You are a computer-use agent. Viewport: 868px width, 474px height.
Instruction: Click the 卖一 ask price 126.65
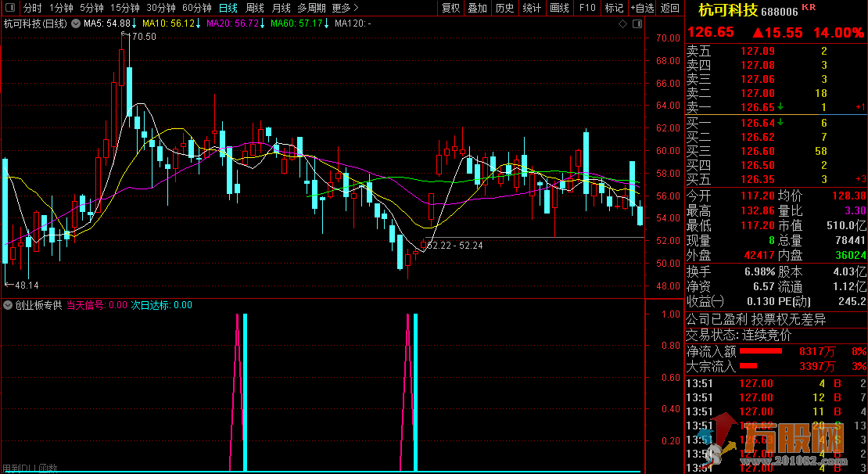click(758, 107)
